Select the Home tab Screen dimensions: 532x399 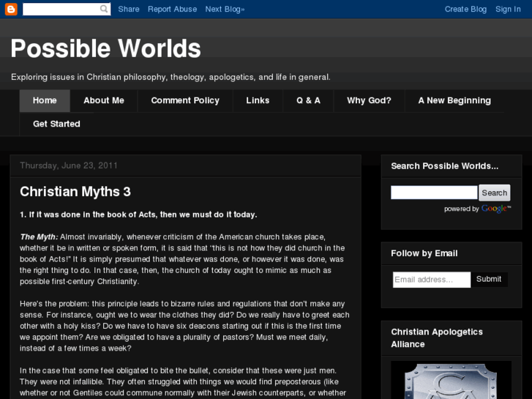[45, 100]
